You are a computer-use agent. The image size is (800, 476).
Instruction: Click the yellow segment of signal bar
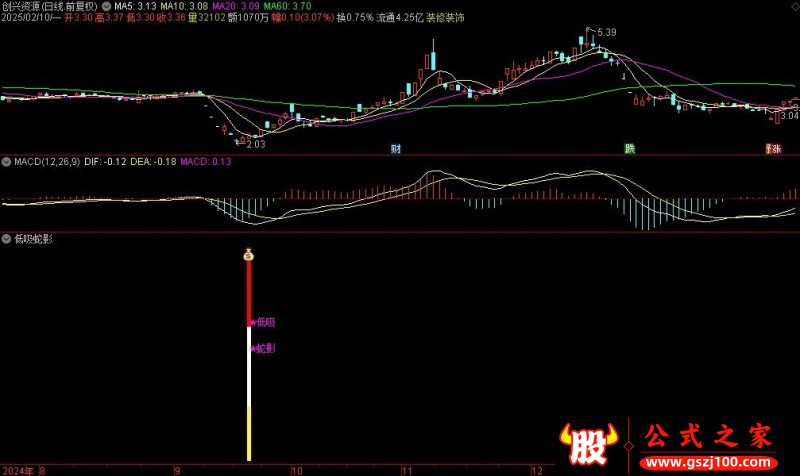(x=249, y=434)
